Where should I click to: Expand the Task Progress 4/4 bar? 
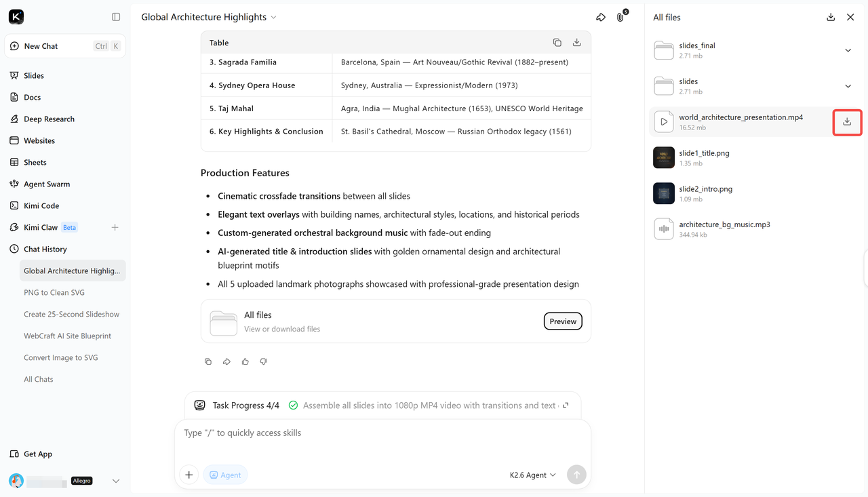[566, 405]
